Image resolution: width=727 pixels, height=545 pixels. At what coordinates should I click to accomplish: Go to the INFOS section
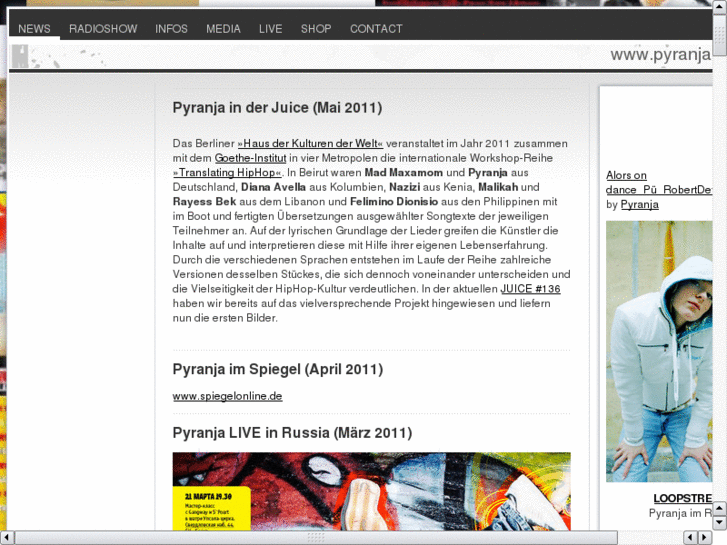click(x=171, y=29)
